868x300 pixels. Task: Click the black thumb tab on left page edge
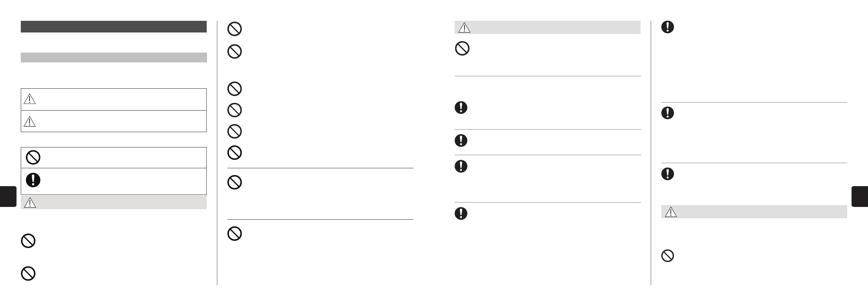point(8,196)
